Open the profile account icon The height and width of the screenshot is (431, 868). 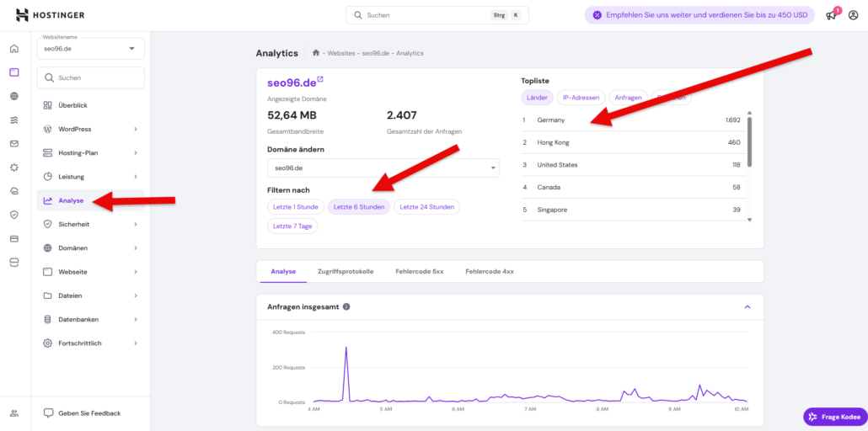(853, 15)
